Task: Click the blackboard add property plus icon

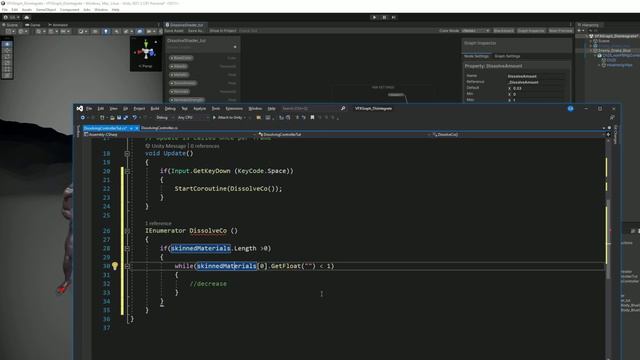Action: coord(235,47)
